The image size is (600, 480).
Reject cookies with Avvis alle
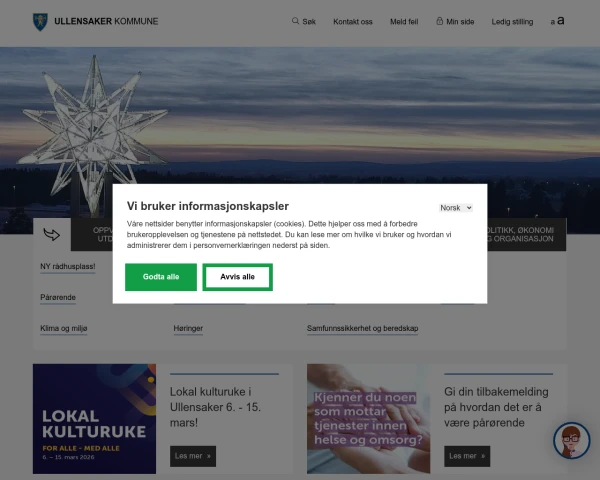point(238,277)
